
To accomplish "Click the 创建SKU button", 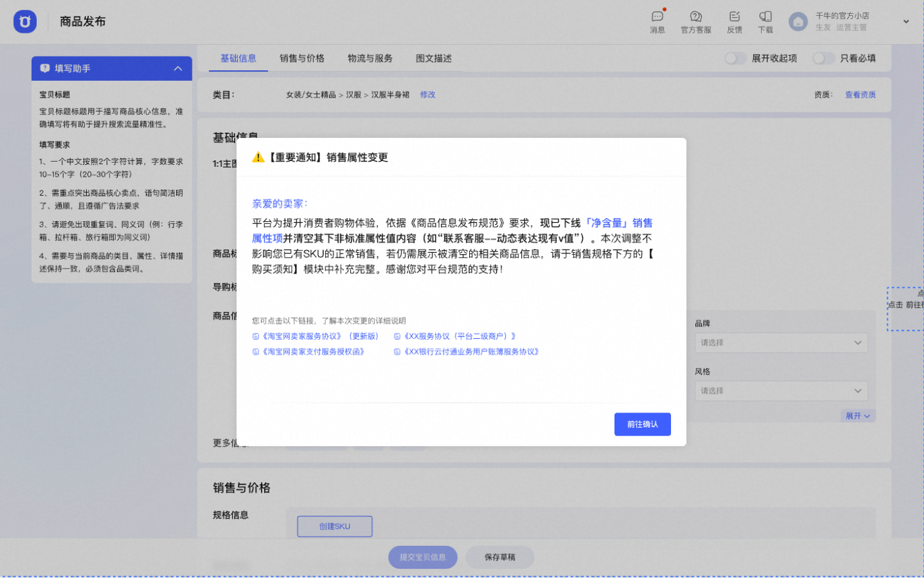I will click(x=335, y=526).
